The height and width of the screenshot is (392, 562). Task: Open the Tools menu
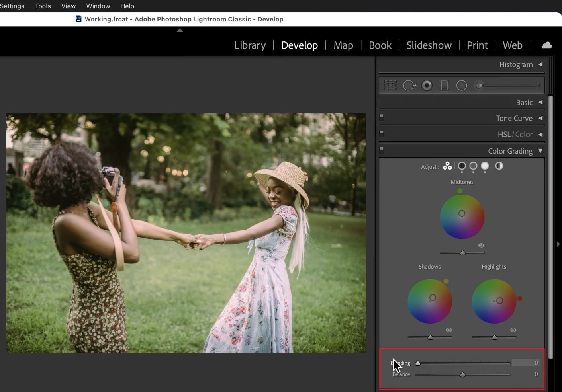43,6
